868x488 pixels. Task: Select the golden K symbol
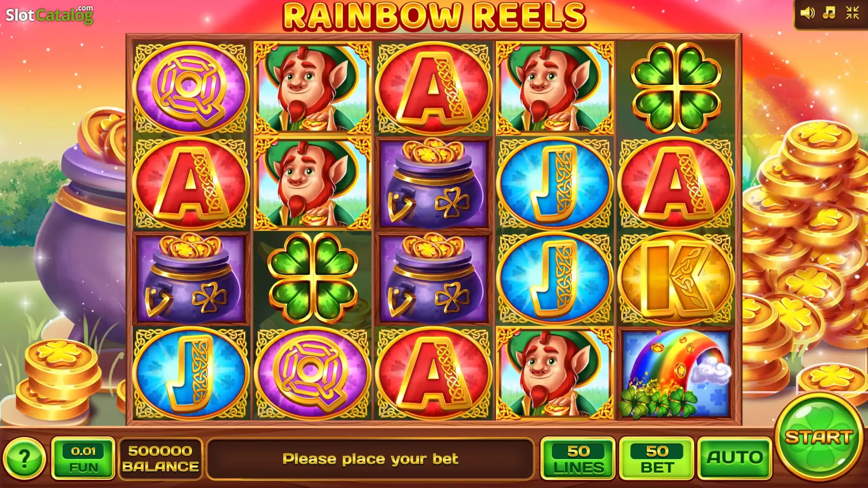pos(676,278)
